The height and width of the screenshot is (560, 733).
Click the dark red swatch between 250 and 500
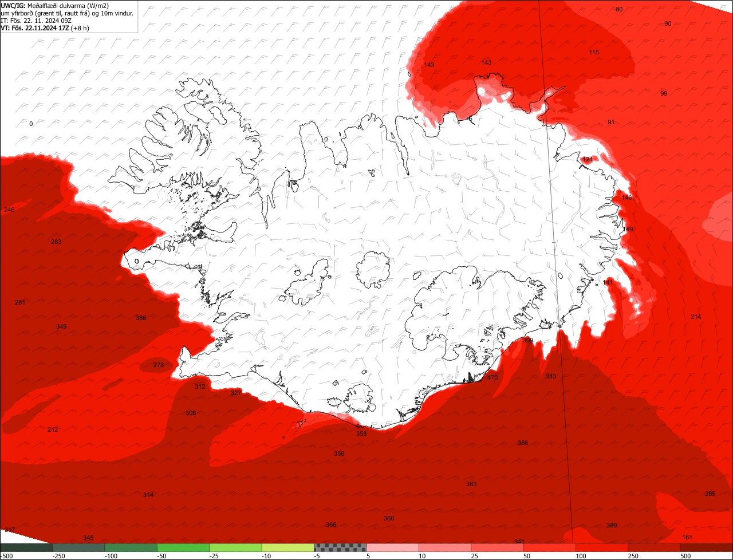pyautogui.click(x=655, y=547)
